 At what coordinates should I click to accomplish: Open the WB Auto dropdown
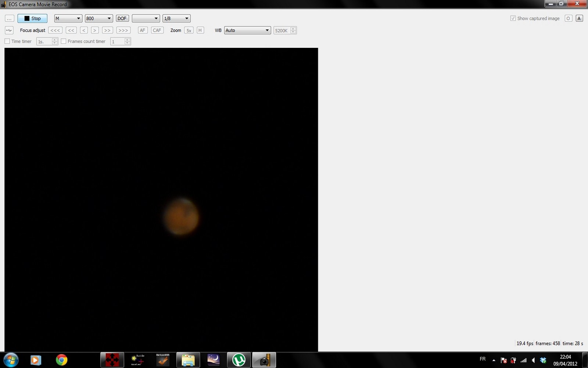click(x=247, y=30)
